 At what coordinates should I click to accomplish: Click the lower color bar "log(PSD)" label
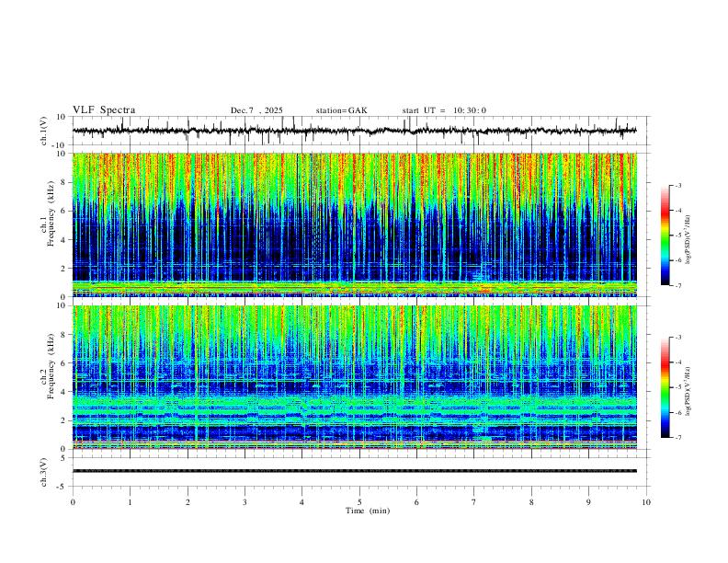coord(688,391)
